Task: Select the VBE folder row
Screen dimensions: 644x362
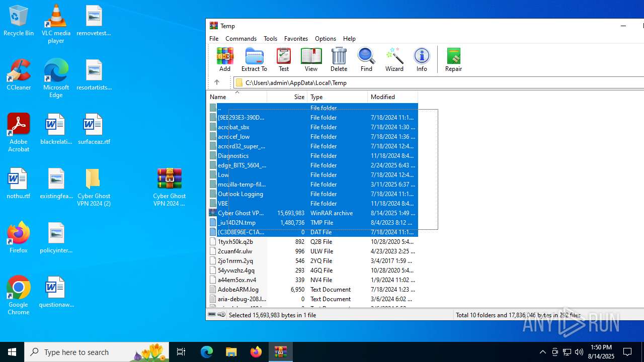Action: [x=312, y=204]
